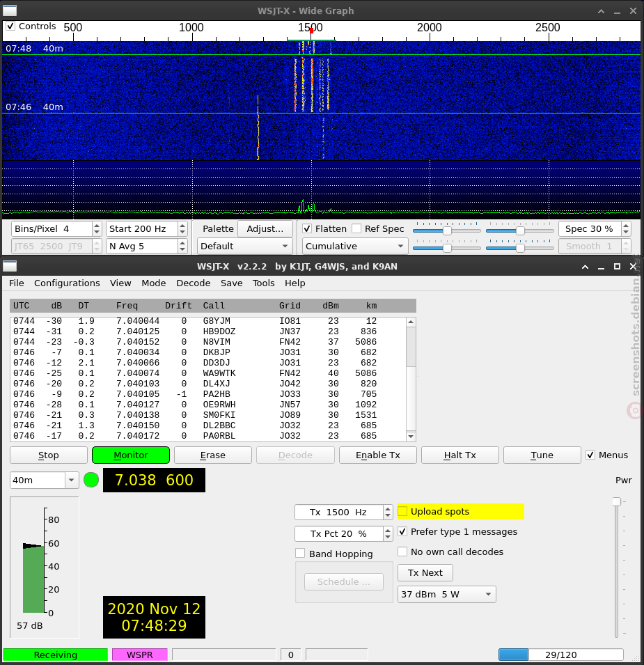Open the Save menu

pyautogui.click(x=231, y=283)
